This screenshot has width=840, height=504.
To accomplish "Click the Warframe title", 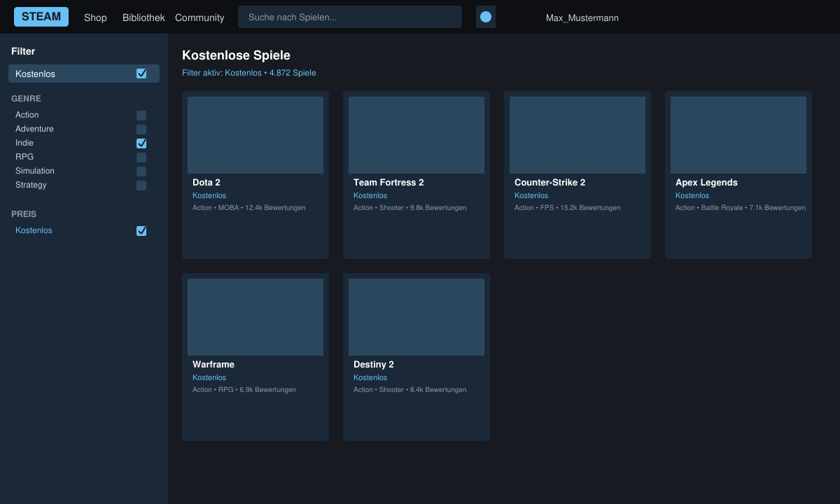I will [213, 365].
